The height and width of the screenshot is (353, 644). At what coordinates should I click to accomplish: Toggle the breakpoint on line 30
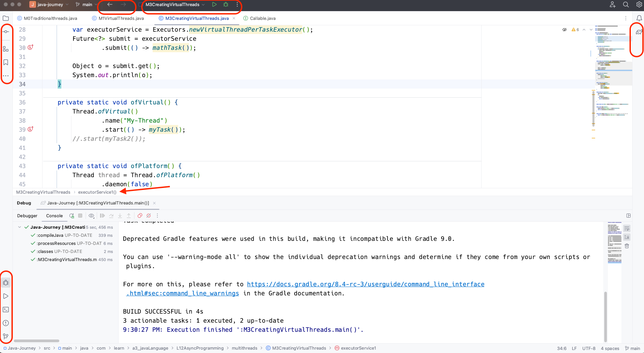coord(30,47)
